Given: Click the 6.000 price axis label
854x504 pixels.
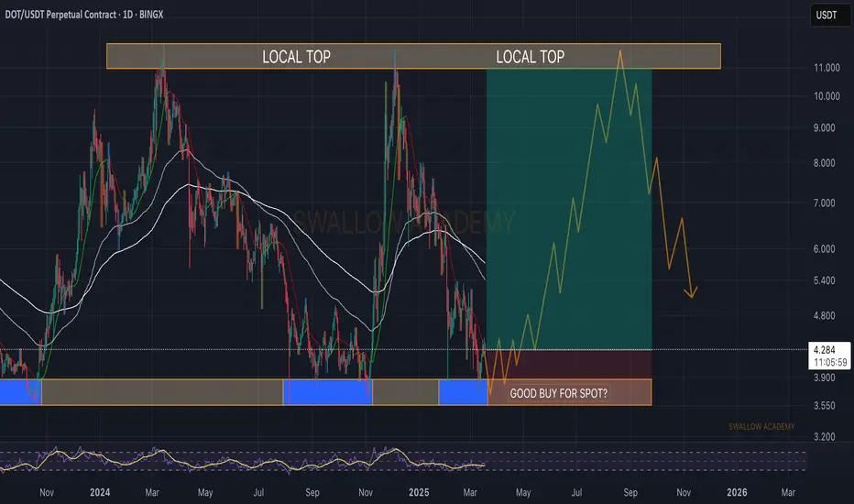Looking at the screenshot, I should point(825,248).
